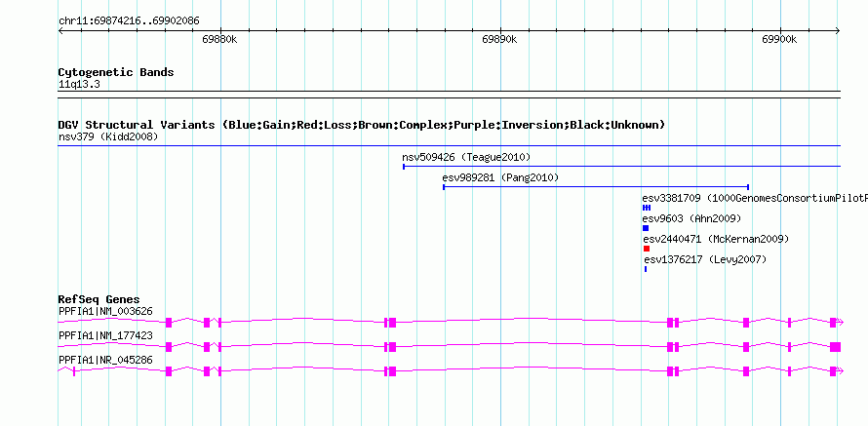
Task: Click the 69900k ruler tick label
Action: coord(779,39)
